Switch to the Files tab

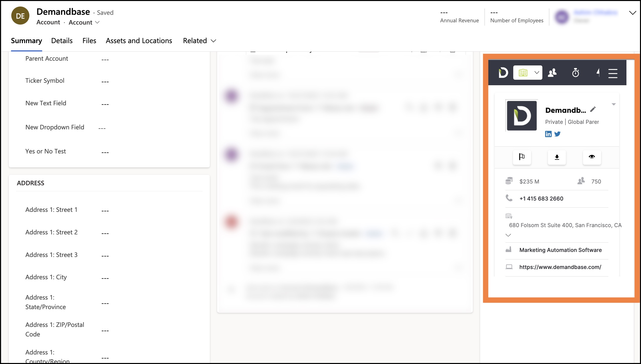click(89, 41)
